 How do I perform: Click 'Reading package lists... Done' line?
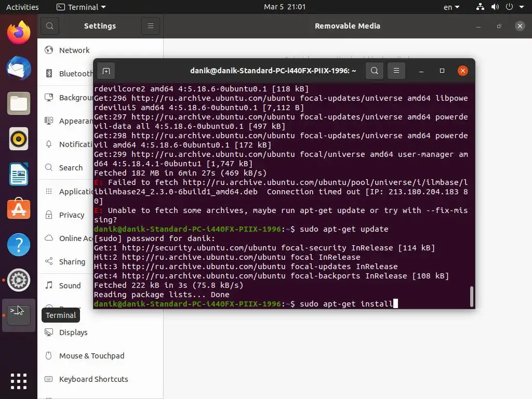(x=162, y=295)
